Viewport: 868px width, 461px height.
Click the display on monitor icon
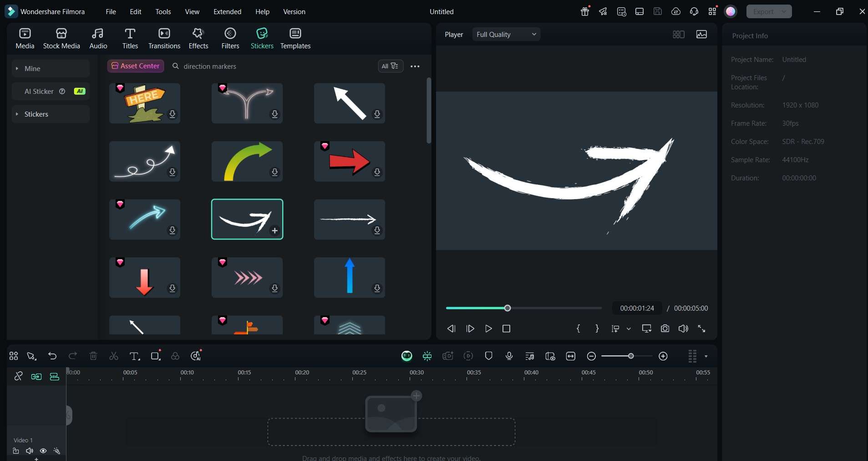tap(646, 328)
